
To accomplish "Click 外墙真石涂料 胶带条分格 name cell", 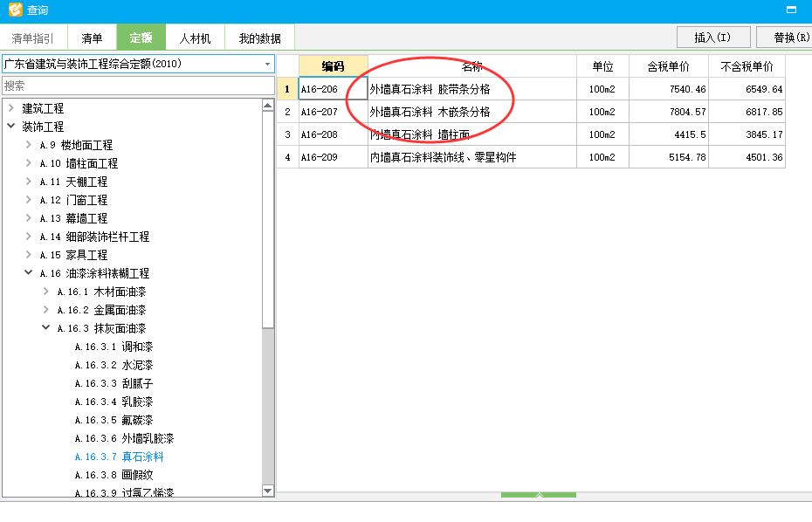I will pos(471,89).
